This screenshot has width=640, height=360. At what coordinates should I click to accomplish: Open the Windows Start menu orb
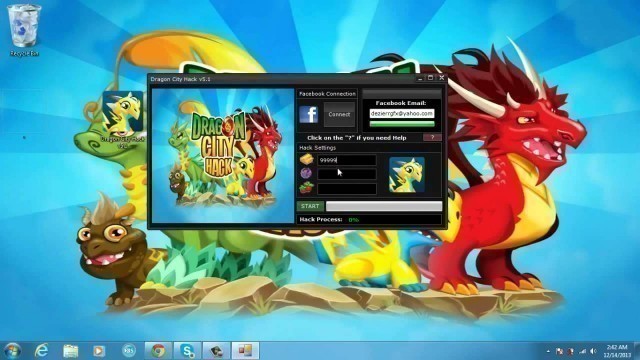pyautogui.click(x=12, y=351)
